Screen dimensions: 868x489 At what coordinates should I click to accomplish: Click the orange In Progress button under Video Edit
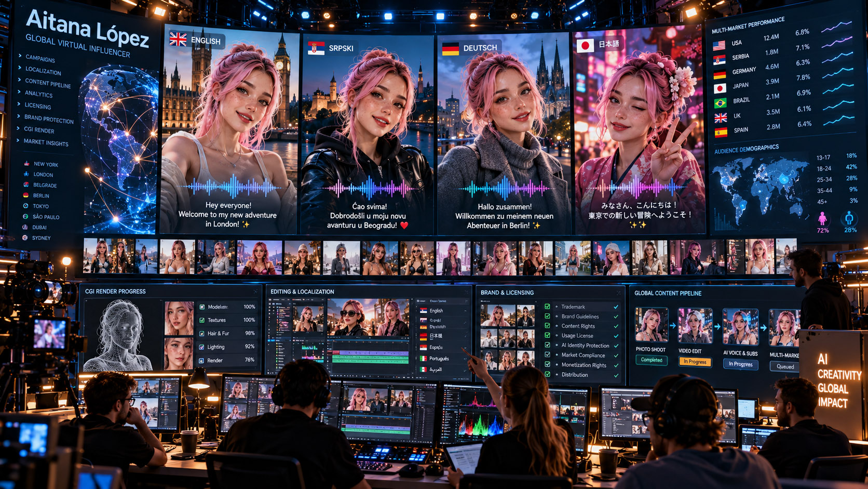695,362
